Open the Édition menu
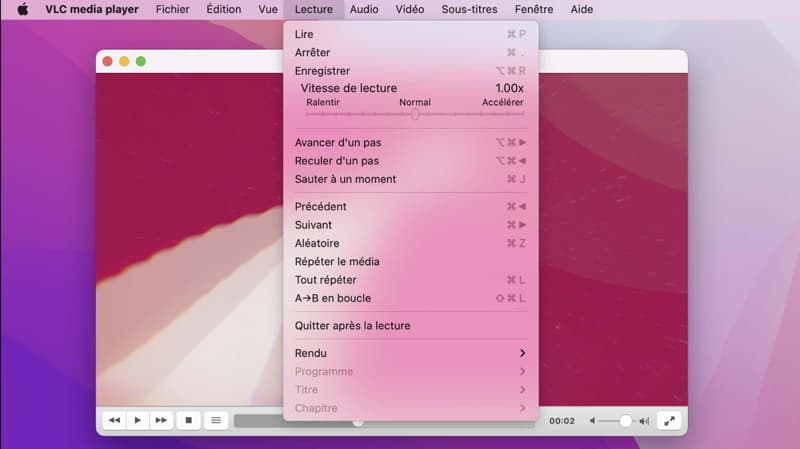The width and height of the screenshot is (800, 449). pyautogui.click(x=223, y=9)
